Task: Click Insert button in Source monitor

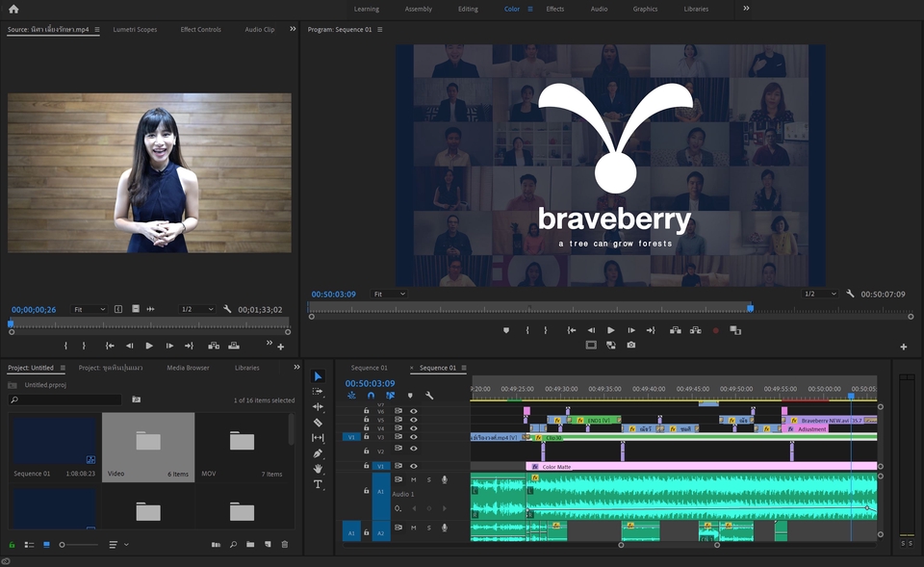Action: pyautogui.click(x=214, y=346)
